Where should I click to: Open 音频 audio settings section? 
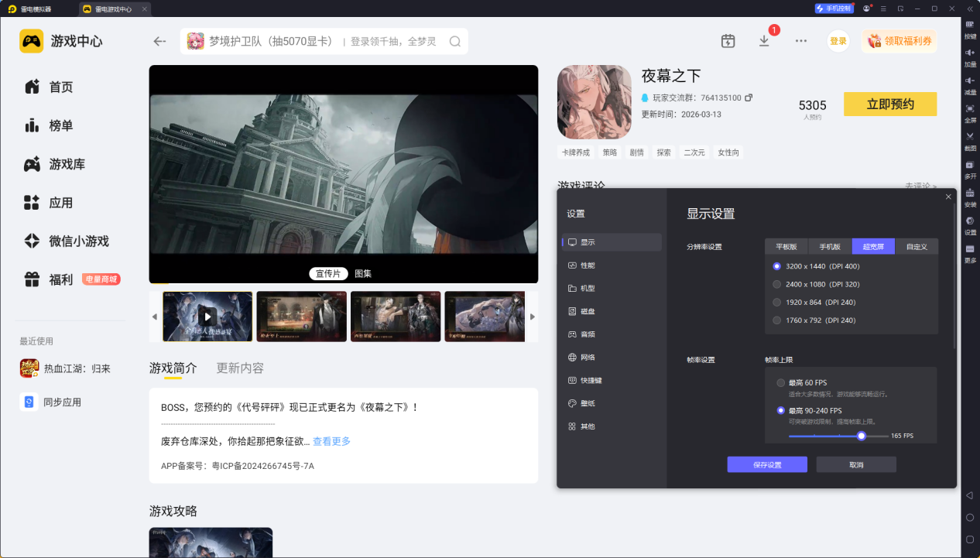pos(612,334)
